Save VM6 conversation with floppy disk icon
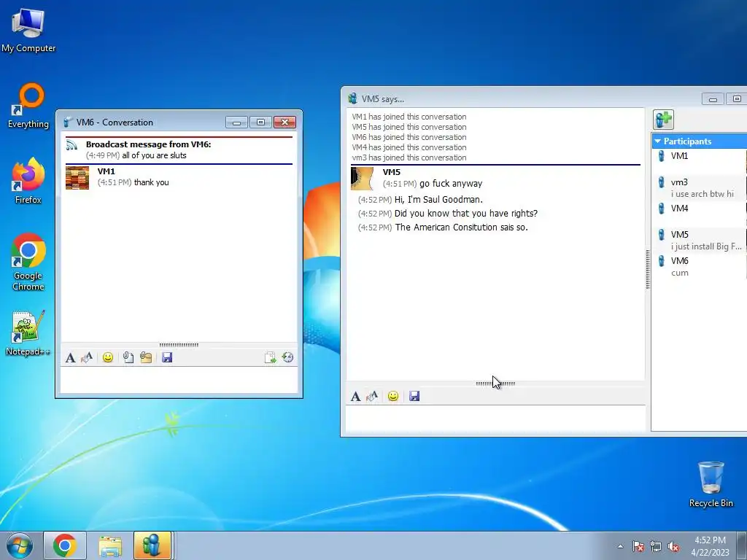 [x=167, y=357]
